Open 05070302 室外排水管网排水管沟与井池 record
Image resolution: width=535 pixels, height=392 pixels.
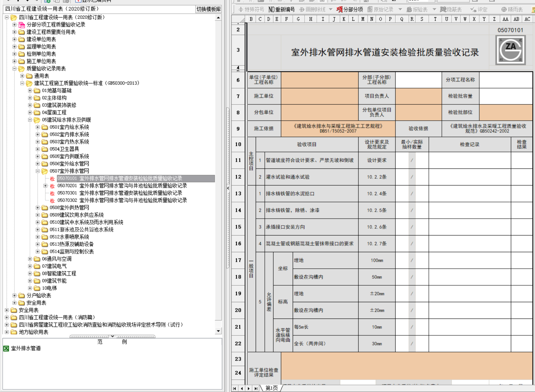122,200
